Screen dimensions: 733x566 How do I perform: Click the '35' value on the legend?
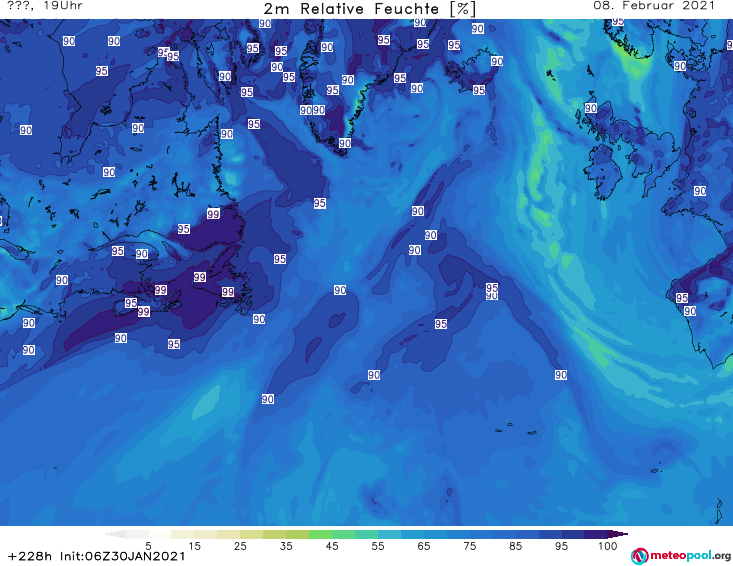pyautogui.click(x=286, y=546)
